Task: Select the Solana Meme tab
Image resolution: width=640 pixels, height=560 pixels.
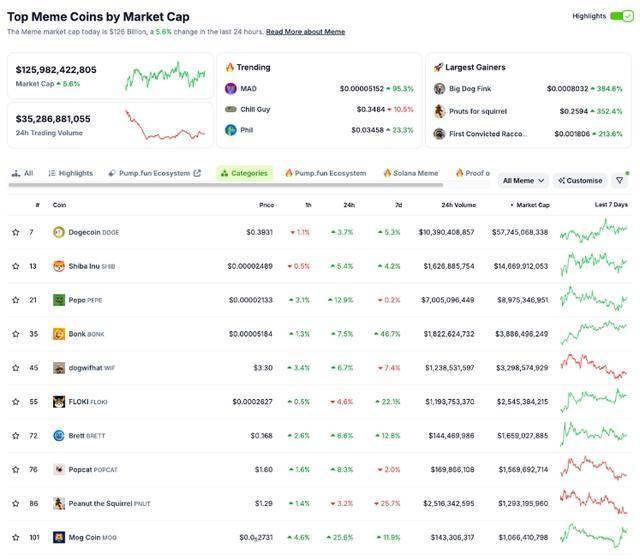Action: (411, 173)
